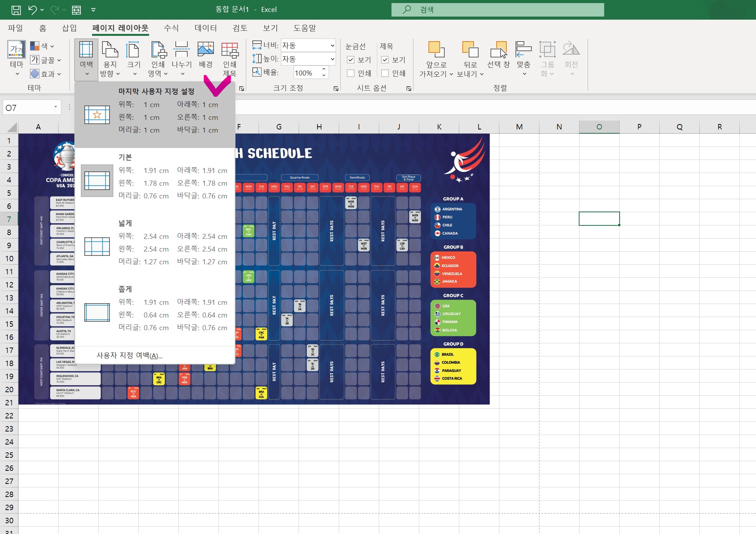
Task: Click the Undo arrow icon
Action: click(x=32, y=10)
